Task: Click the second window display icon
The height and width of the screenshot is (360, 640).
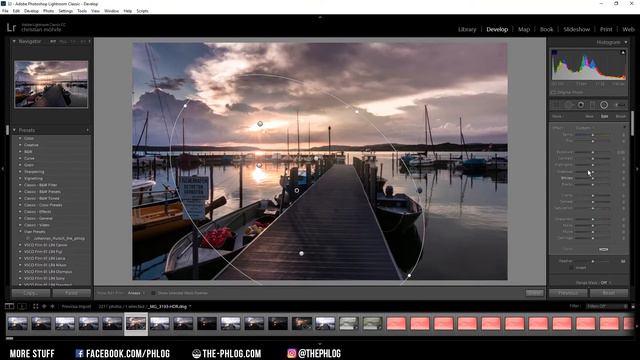Action: (22, 306)
